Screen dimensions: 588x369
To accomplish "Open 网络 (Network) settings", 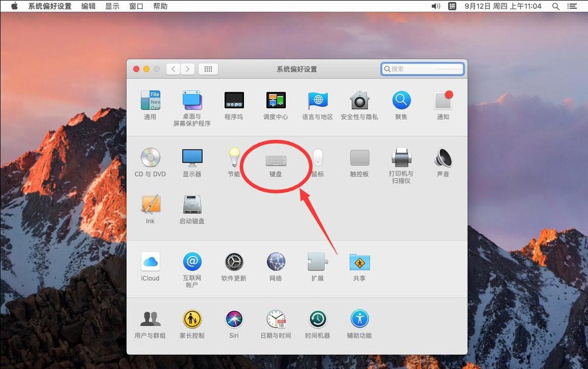I will click(x=275, y=263).
